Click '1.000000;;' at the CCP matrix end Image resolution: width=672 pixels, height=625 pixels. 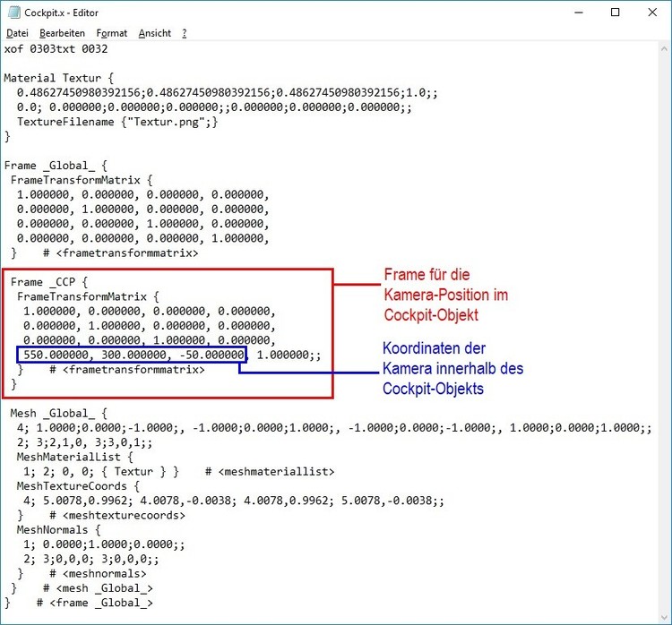pos(289,355)
